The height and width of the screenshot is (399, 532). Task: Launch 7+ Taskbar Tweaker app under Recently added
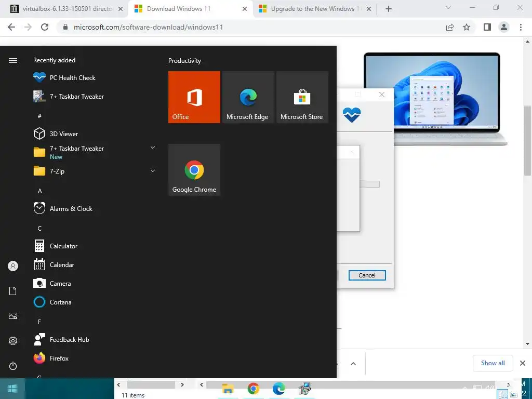pyautogui.click(x=69, y=96)
